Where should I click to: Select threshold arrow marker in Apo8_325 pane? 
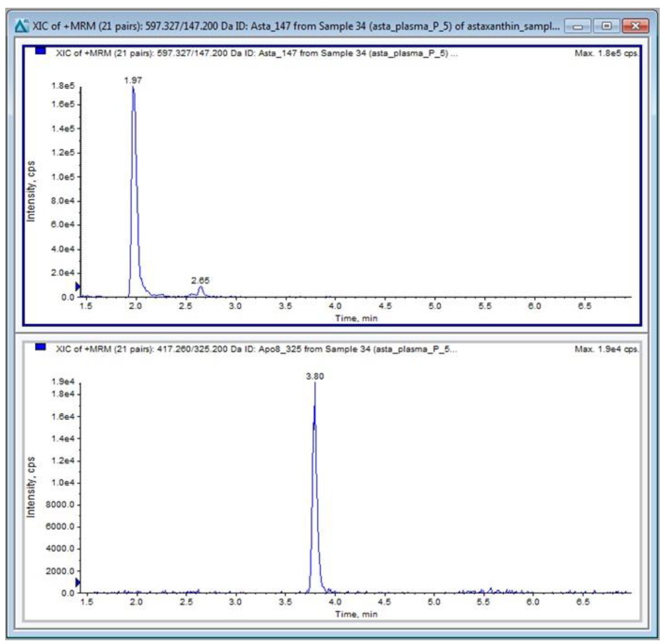pyautogui.click(x=78, y=583)
